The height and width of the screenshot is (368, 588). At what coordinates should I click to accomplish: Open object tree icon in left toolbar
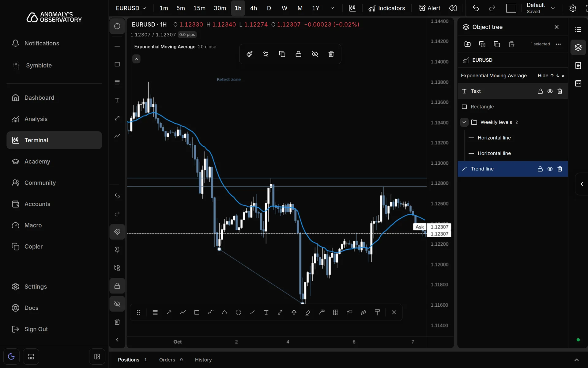(x=117, y=268)
